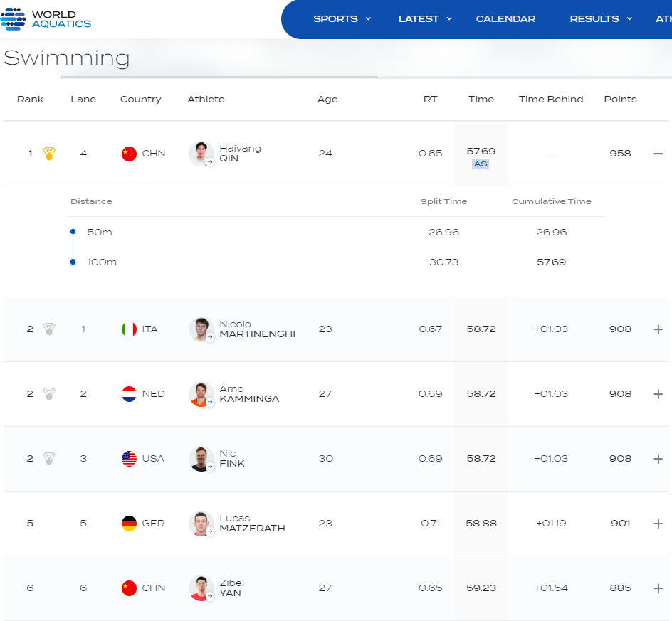672x621 pixels.
Task: Click the Time column header
Action: (481, 100)
